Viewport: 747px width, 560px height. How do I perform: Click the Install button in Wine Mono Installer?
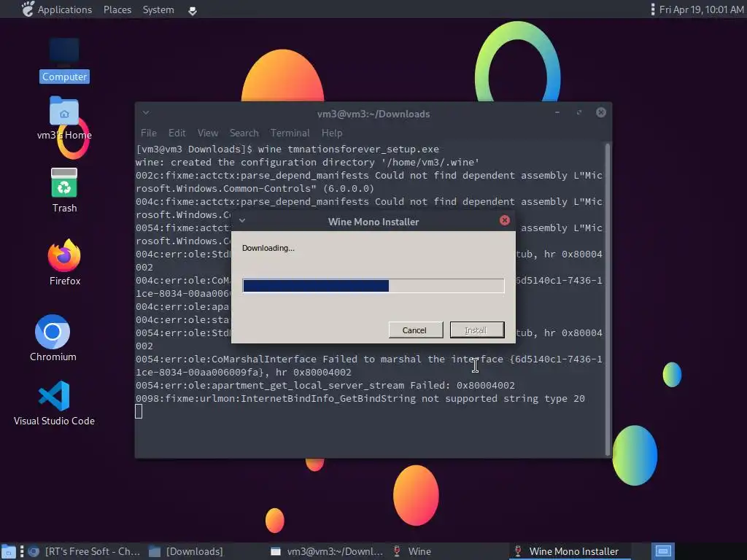tap(477, 330)
